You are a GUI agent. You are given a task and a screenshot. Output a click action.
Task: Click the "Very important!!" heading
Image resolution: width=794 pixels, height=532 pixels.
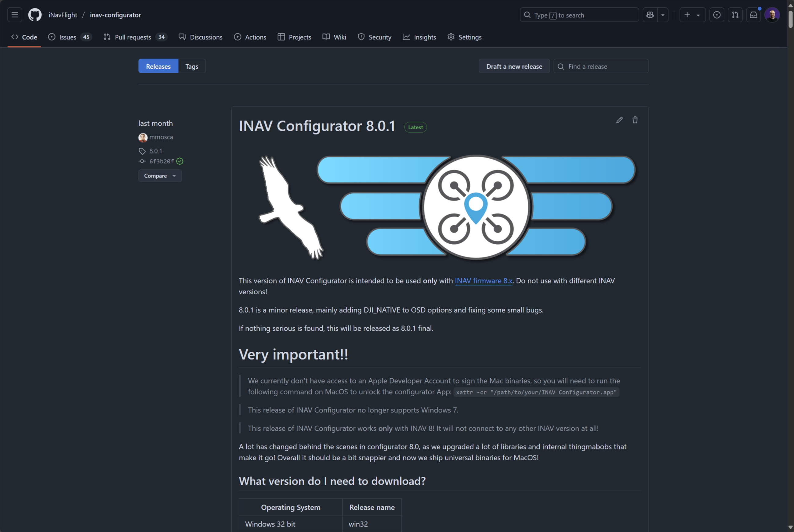(293, 354)
